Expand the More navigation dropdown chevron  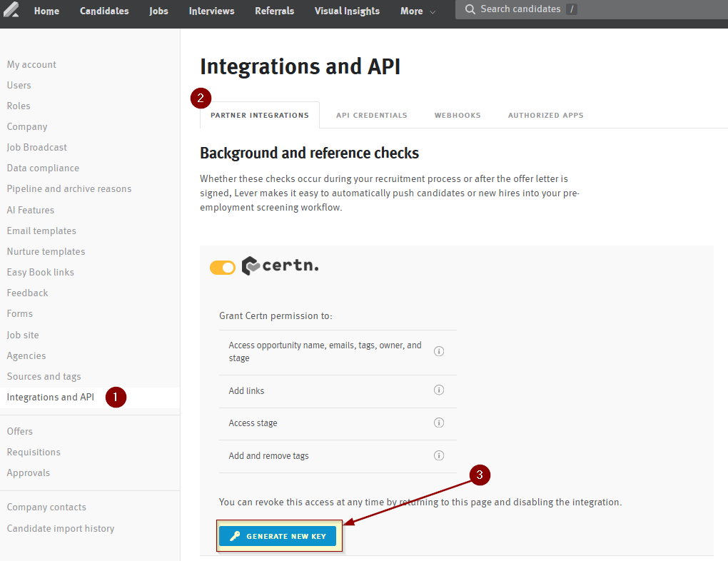[x=433, y=11]
